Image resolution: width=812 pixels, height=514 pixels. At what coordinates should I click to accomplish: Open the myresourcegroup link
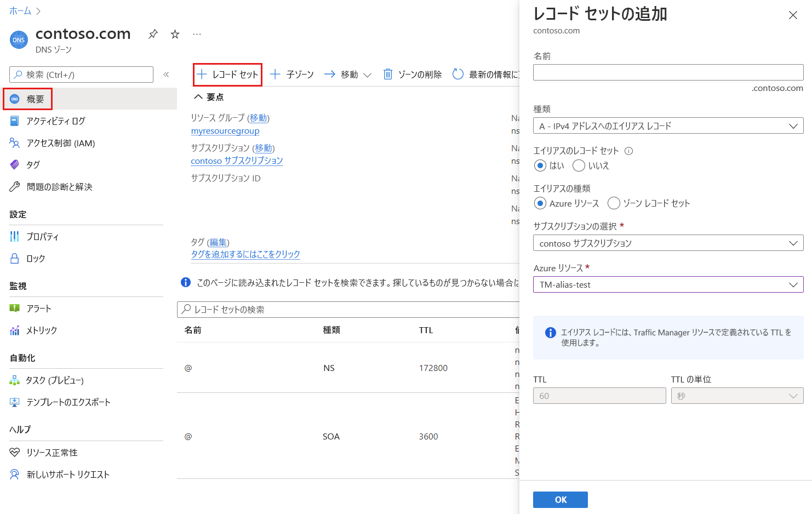225,131
